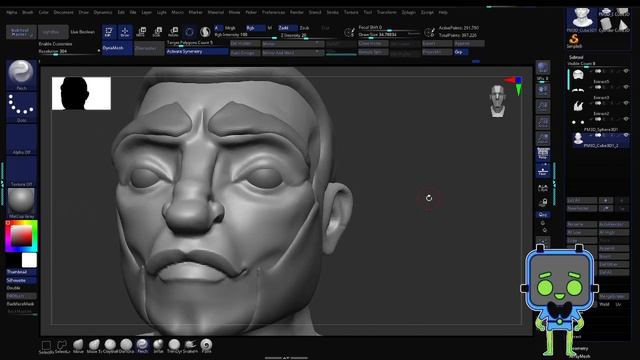
Task: Open the Alpha Off selector
Action: click(21, 139)
